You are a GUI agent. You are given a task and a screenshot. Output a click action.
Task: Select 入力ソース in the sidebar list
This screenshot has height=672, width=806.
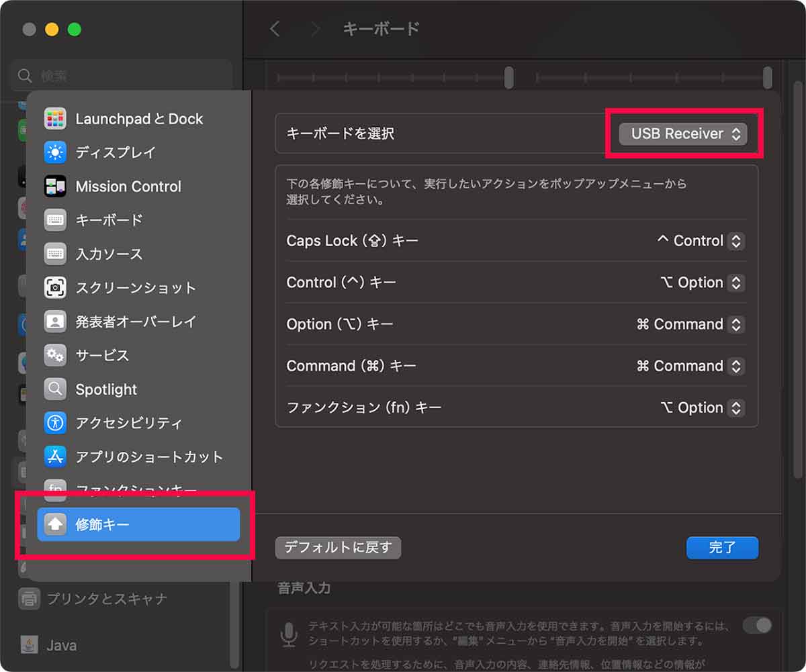(109, 254)
